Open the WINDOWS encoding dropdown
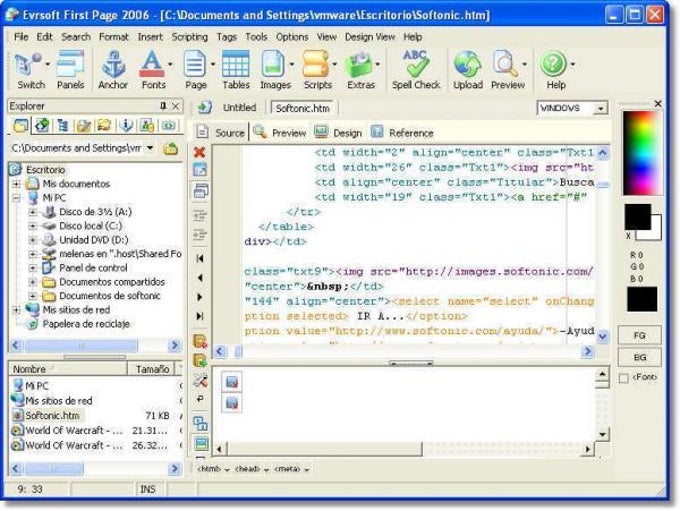 pyautogui.click(x=600, y=108)
